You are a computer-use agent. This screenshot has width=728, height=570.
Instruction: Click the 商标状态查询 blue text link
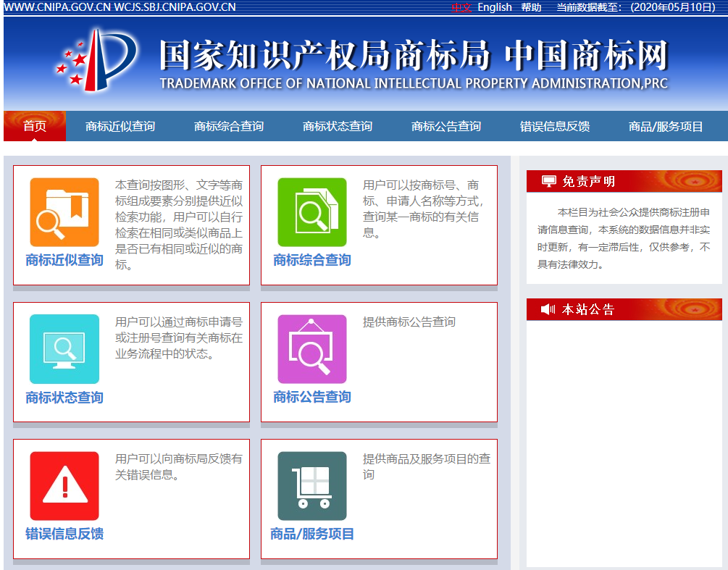[64, 397]
